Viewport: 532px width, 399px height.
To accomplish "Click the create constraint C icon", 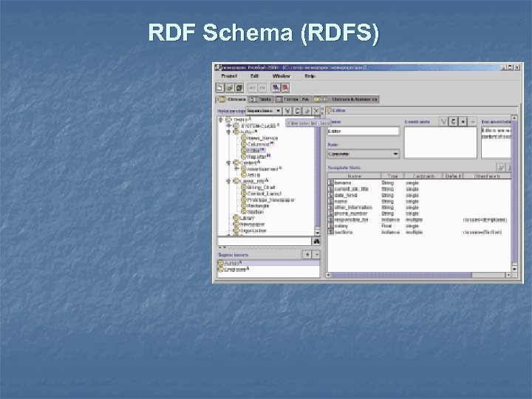I will (x=453, y=121).
